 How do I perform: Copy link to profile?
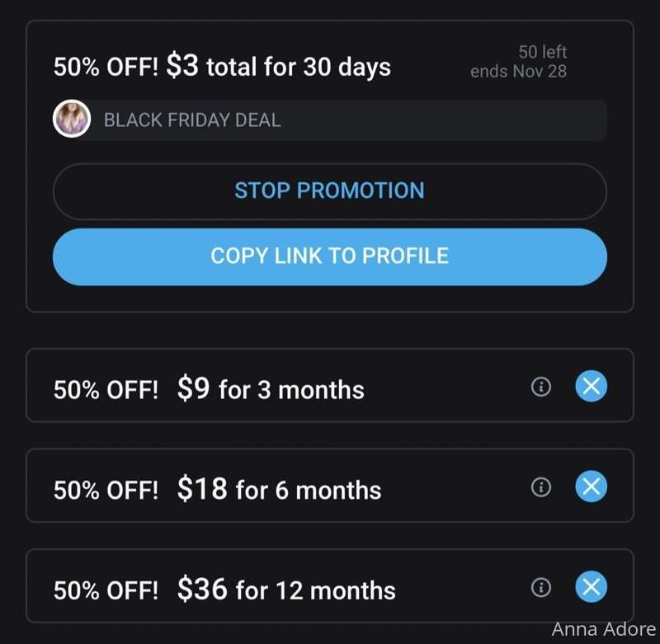tap(329, 256)
